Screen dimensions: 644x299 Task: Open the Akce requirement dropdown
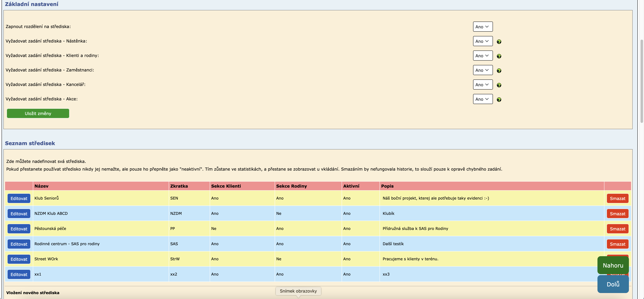pyautogui.click(x=483, y=99)
